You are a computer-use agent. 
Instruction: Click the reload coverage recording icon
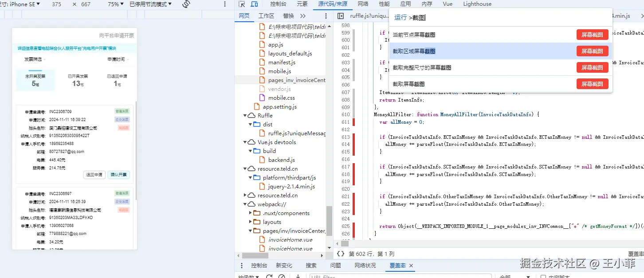click(x=269, y=277)
